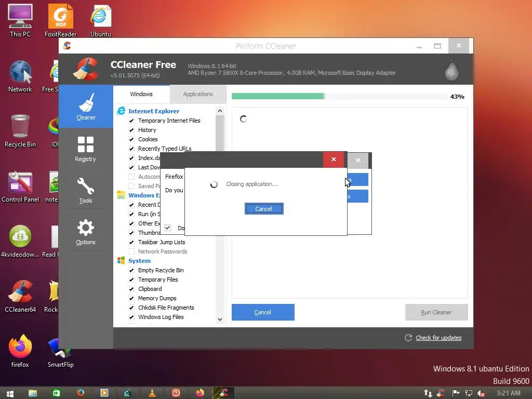Open CCleaner64 desktop shortcut

(x=20, y=296)
